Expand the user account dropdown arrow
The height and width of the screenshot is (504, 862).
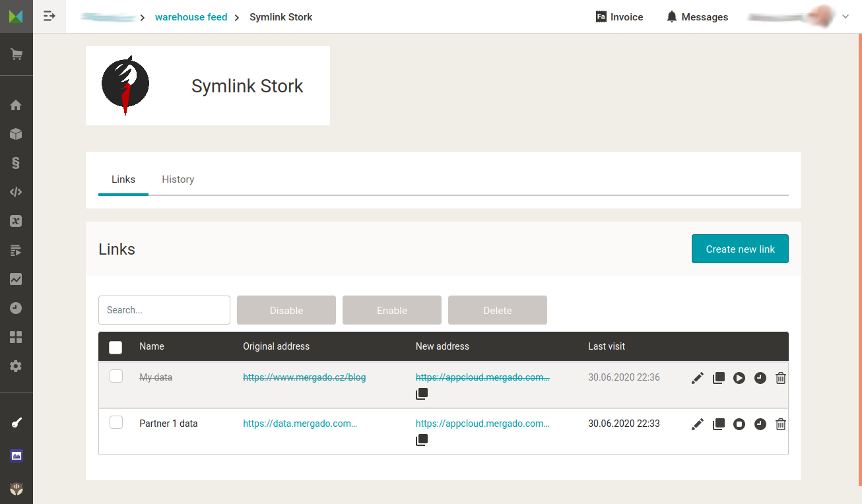tap(845, 17)
